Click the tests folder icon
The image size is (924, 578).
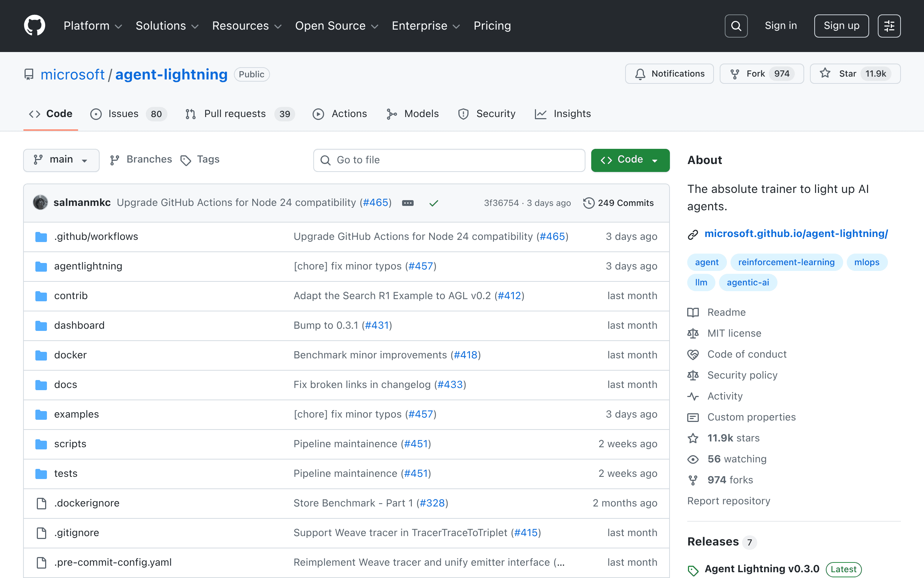41,474
